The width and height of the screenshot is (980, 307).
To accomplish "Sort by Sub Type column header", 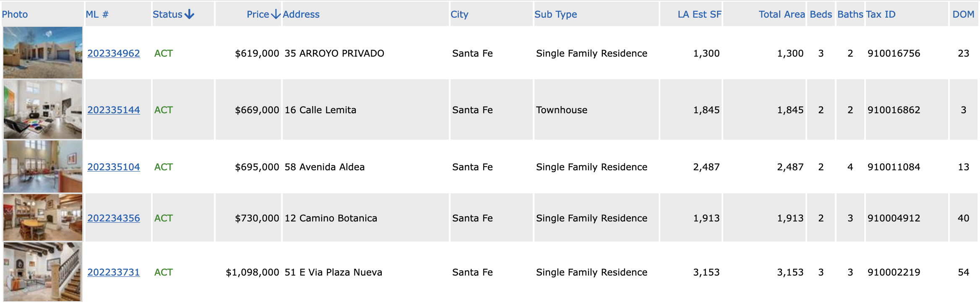I will 556,14.
